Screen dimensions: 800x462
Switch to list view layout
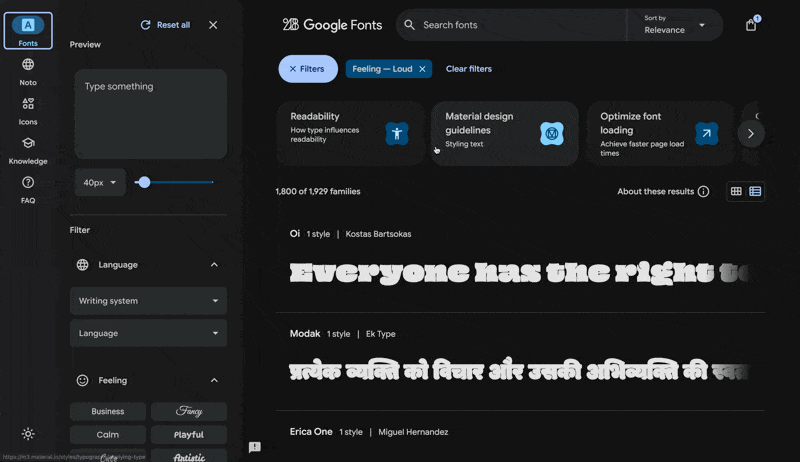755,192
